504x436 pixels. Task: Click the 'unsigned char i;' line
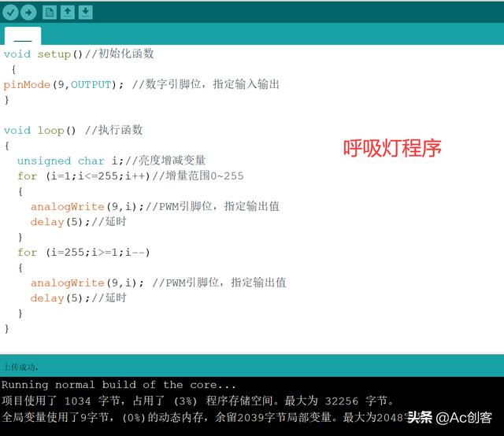(111, 161)
